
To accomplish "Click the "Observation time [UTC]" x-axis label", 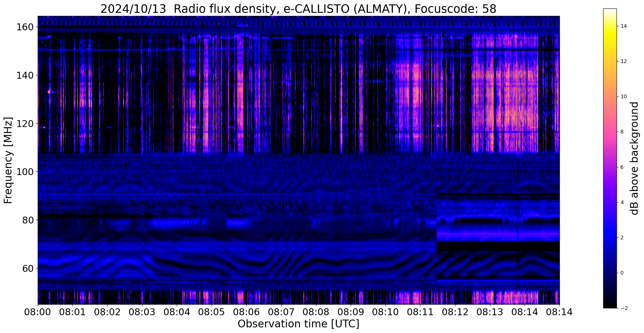I will 298,324.
